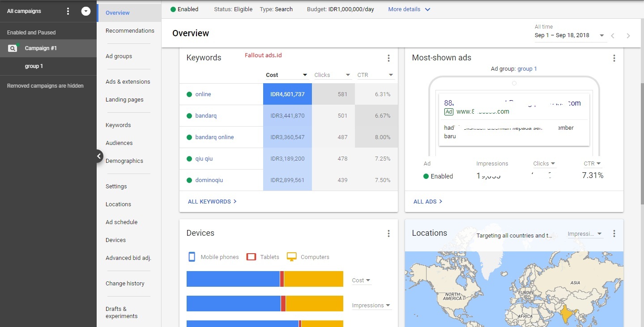644x327 pixels.
Task: Open Landing pages
Action: coord(124,100)
